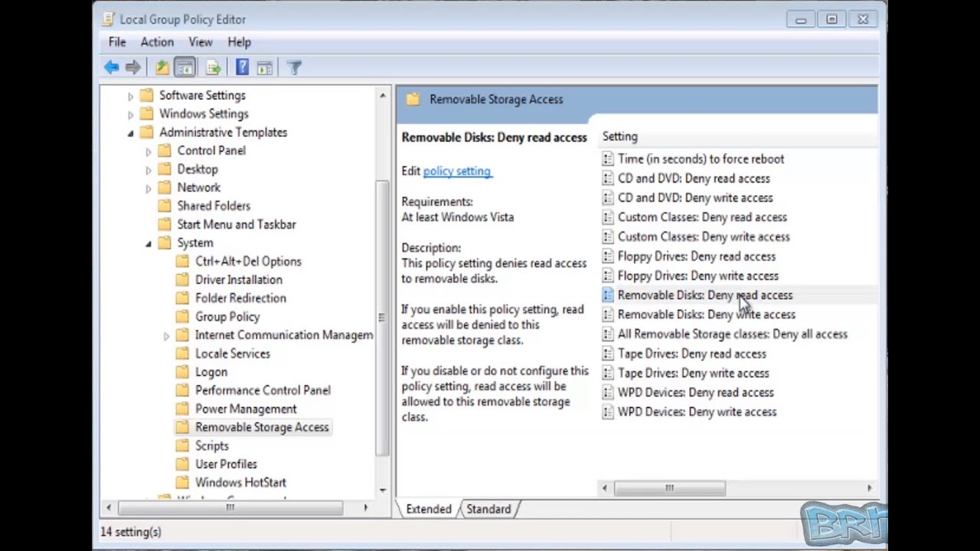The height and width of the screenshot is (551, 980).
Task: Expand Internet Communication Management node
Action: [x=166, y=336]
